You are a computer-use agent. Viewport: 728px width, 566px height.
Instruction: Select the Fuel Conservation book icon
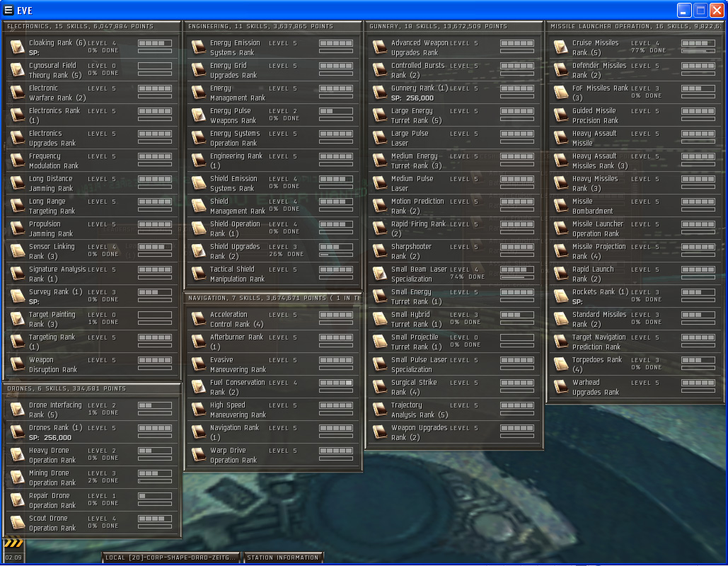coord(198,387)
